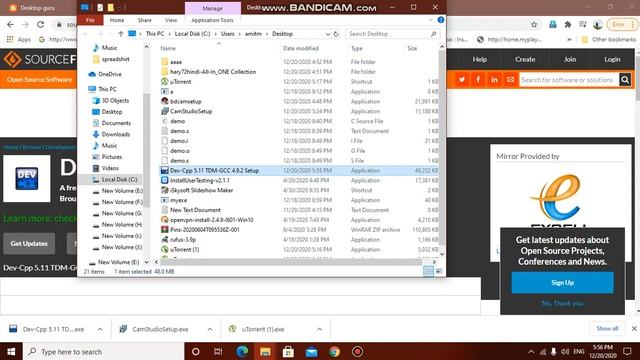Expand uTorrent (1).exe download chevron
This screenshot has height=360, width=640.
point(319,329)
